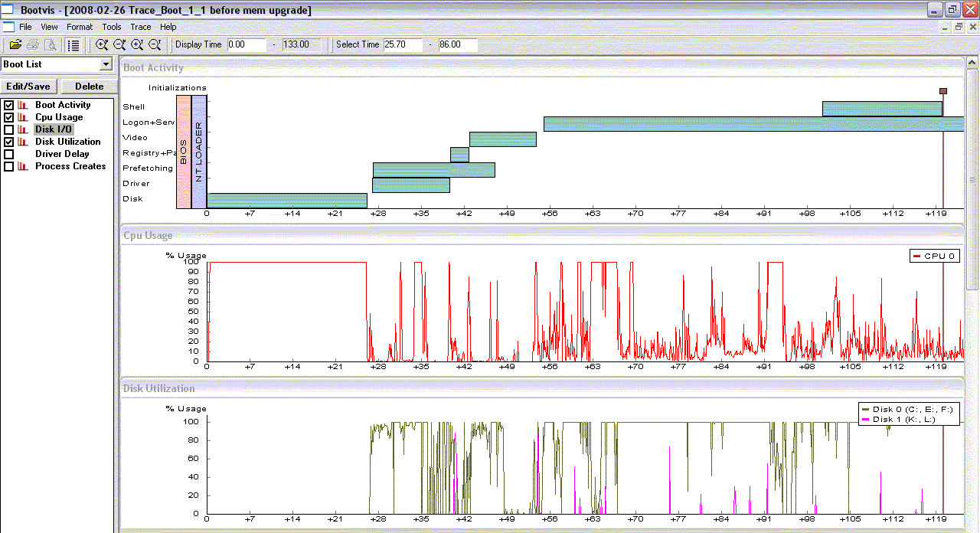Open Print Preview from the toolbar

click(50, 44)
